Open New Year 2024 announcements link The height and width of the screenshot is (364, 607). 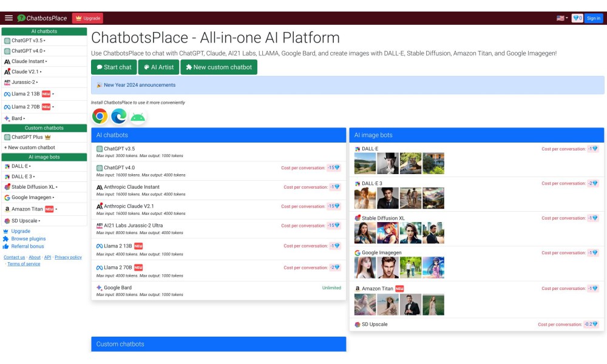tap(140, 85)
